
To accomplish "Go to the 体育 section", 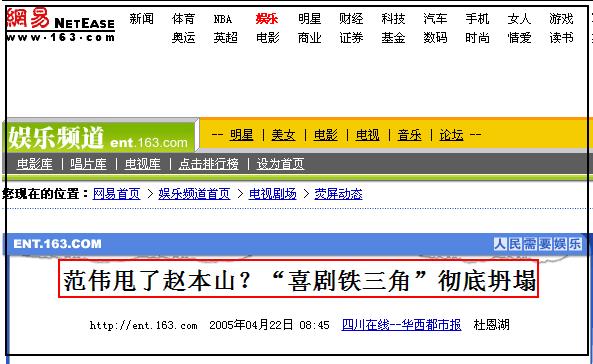I will [183, 19].
